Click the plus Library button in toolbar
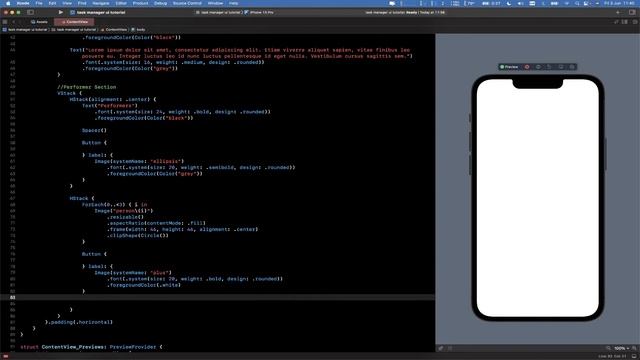The image size is (640, 360). point(618,13)
